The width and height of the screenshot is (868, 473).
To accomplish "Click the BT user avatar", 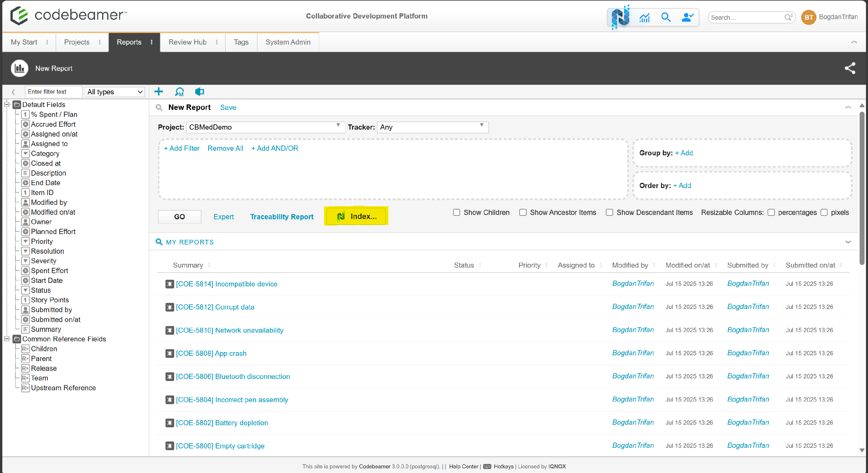I will (809, 18).
